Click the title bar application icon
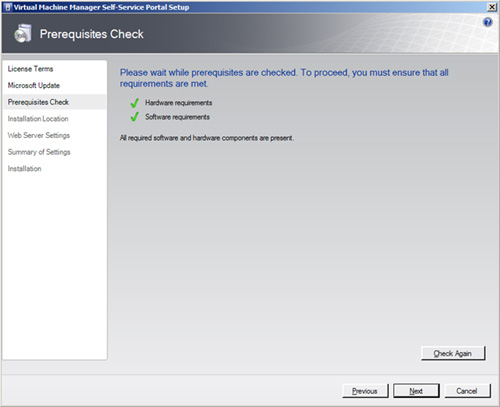The image size is (500, 407). 8,7
